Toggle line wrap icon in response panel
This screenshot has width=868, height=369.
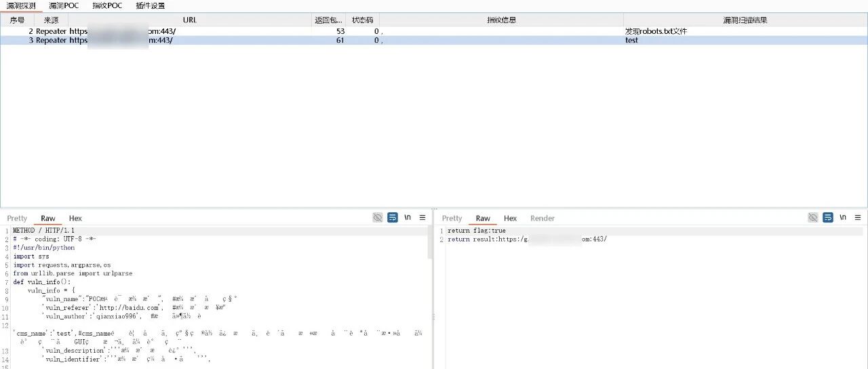828,218
